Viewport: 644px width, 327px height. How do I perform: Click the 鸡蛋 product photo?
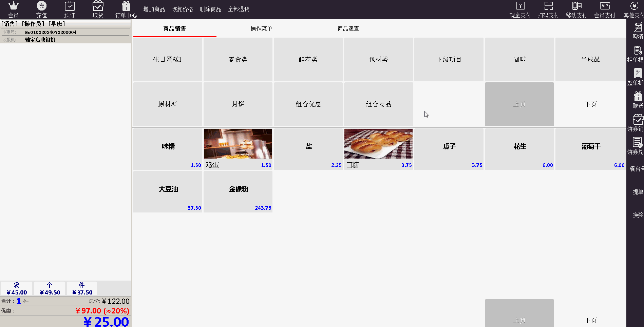tap(238, 144)
